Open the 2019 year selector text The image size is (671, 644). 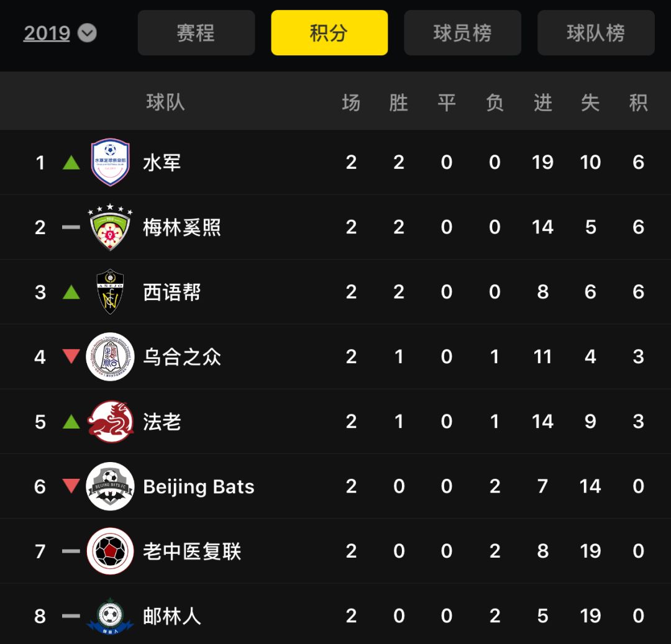(47, 34)
